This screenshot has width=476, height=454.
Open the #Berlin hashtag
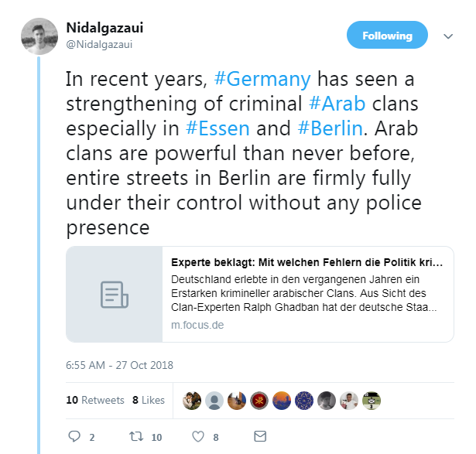330,128
